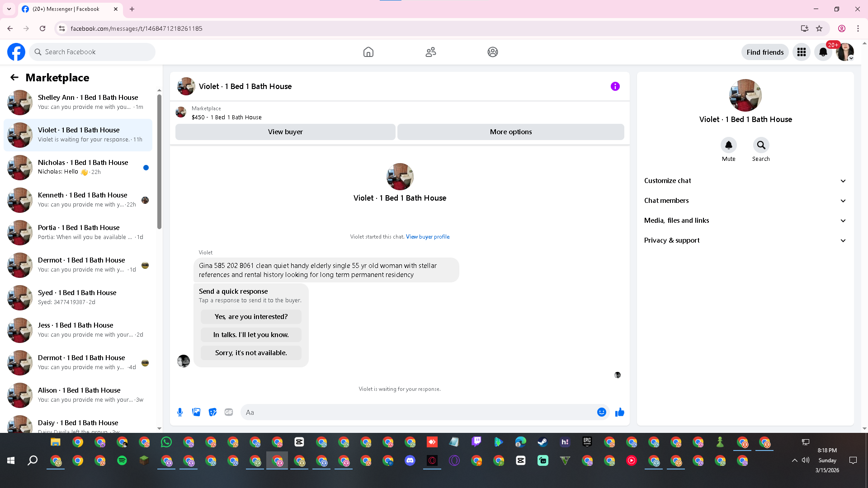Open the Windows notification center
This screenshot has width=868, height=488.
point(853,460)
